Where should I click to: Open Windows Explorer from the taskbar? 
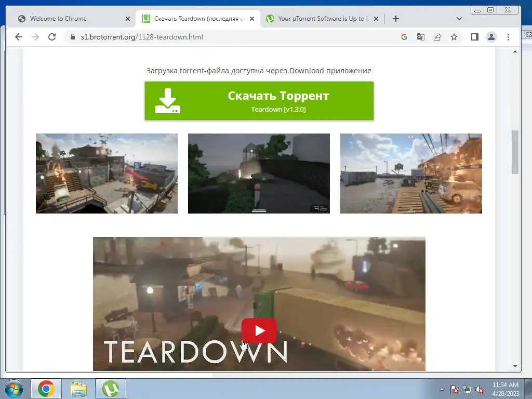(x=78, y=389)
